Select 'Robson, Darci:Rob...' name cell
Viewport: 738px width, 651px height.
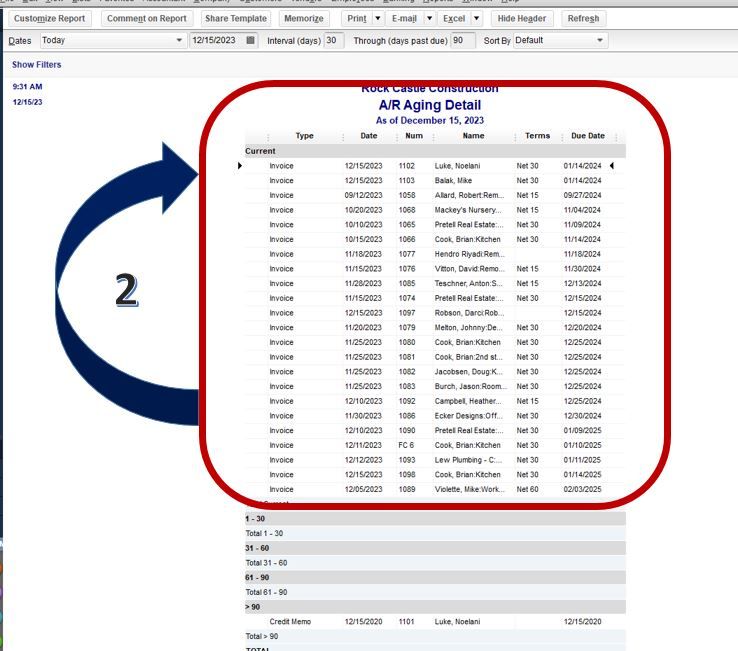[x=469, y=313]
